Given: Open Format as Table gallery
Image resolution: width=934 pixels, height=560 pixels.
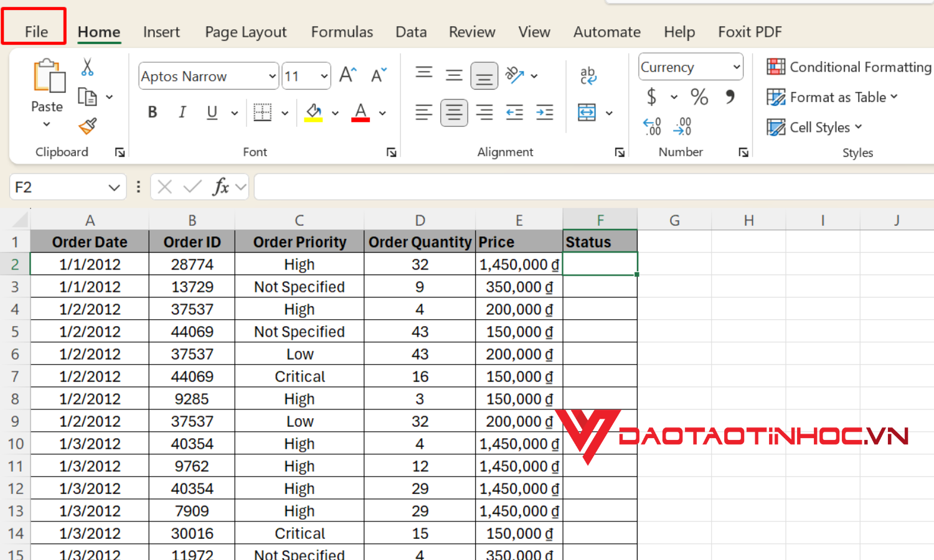Looking at the screenshot, I should click(833, 97).
